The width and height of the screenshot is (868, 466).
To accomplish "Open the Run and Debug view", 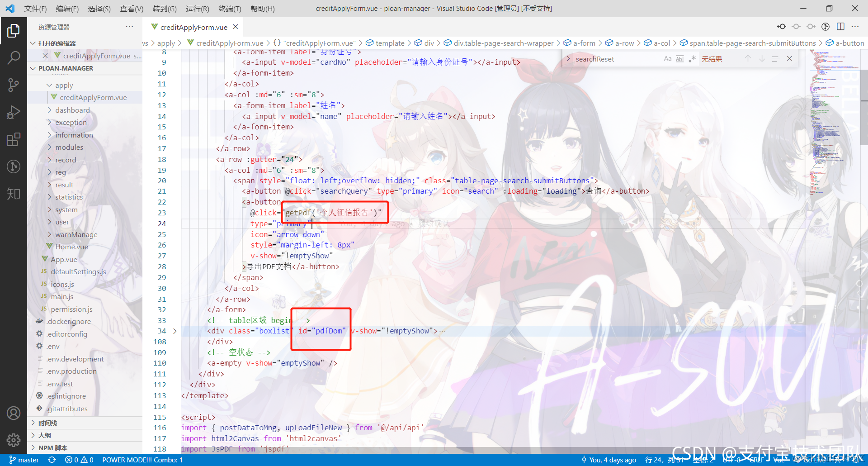I will [14, 112].
